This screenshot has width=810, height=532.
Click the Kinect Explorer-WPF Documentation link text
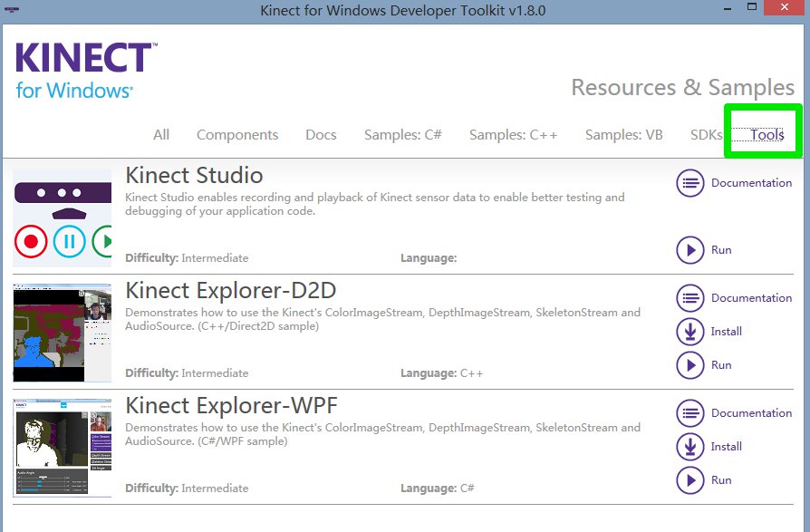tap(751, 413)
